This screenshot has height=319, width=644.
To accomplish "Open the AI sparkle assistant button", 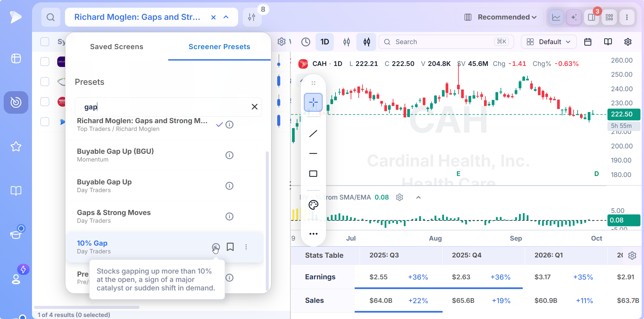I will 574,17.
